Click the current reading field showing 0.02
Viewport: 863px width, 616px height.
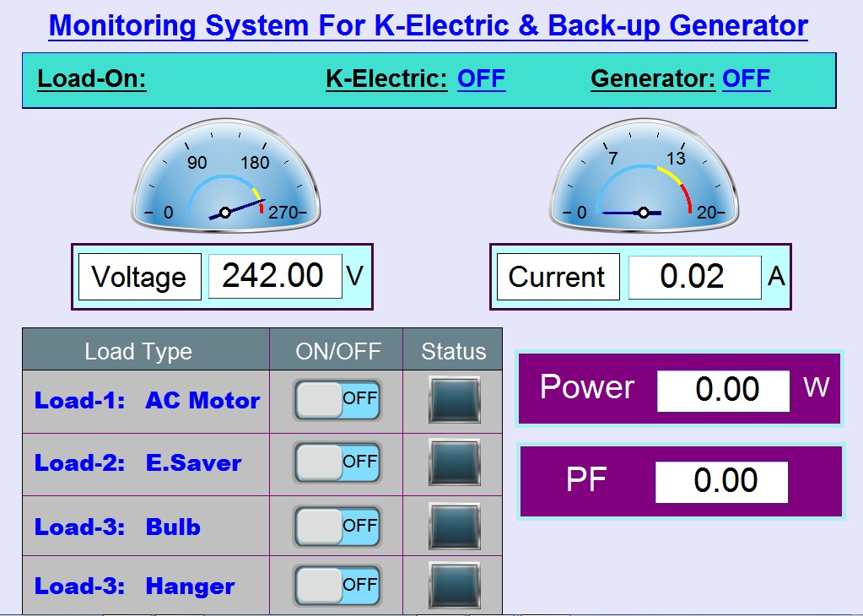coord(694,276)
